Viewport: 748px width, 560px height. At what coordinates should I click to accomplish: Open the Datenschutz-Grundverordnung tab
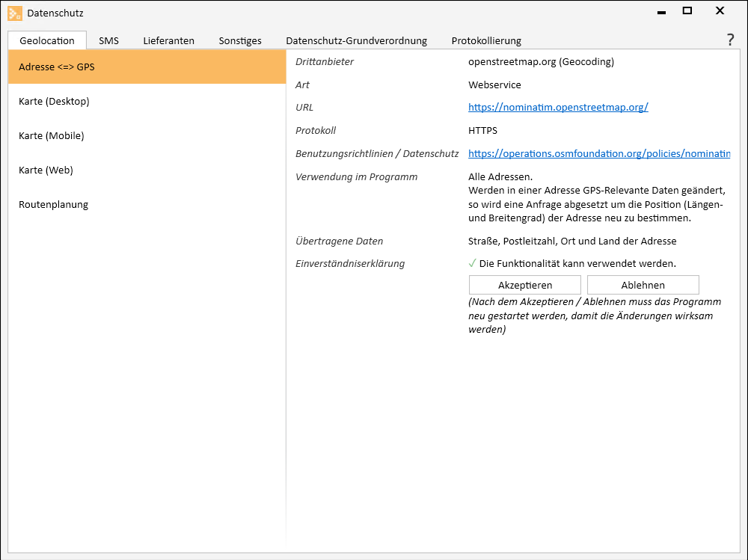click(x=356, y=41)
